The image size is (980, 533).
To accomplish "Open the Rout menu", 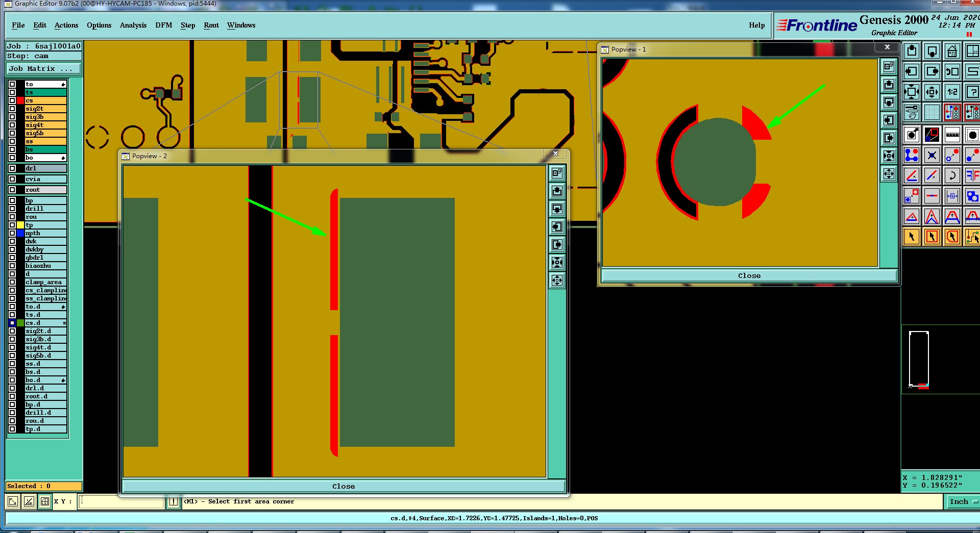I will [x=211, y=25].
